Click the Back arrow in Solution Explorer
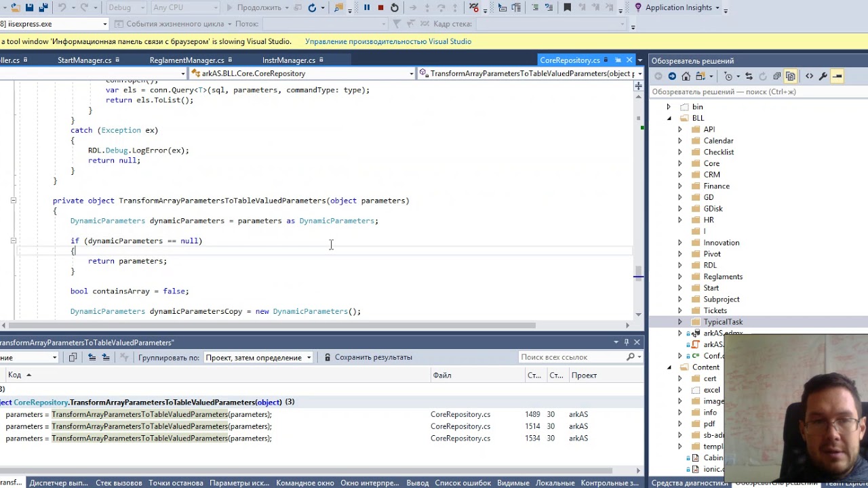Screen dimensions: 868x488 click(x=658, y=76)
